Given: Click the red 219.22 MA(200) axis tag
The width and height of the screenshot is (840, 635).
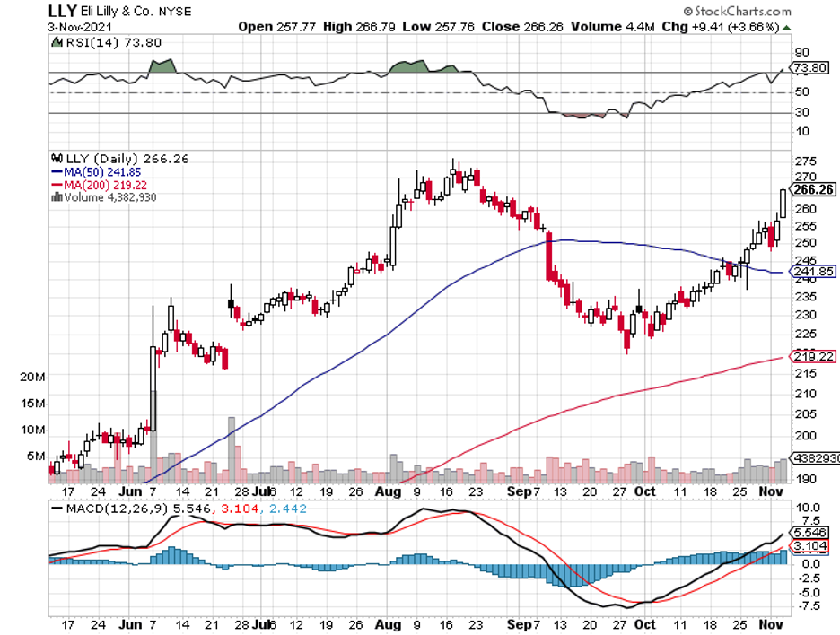Looking at the screenshot, I should pyautogui.click(x=815, y=356).
